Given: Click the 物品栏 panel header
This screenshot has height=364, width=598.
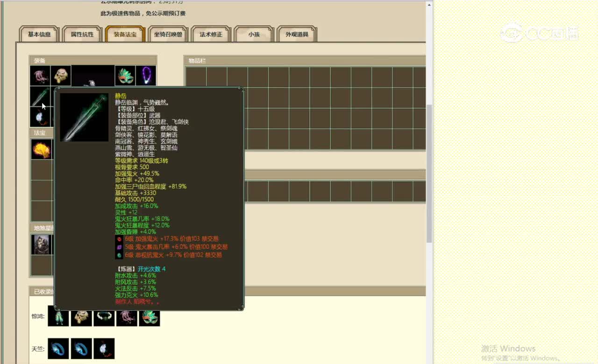Looking at the screenshot, I should tap(305, 61).
